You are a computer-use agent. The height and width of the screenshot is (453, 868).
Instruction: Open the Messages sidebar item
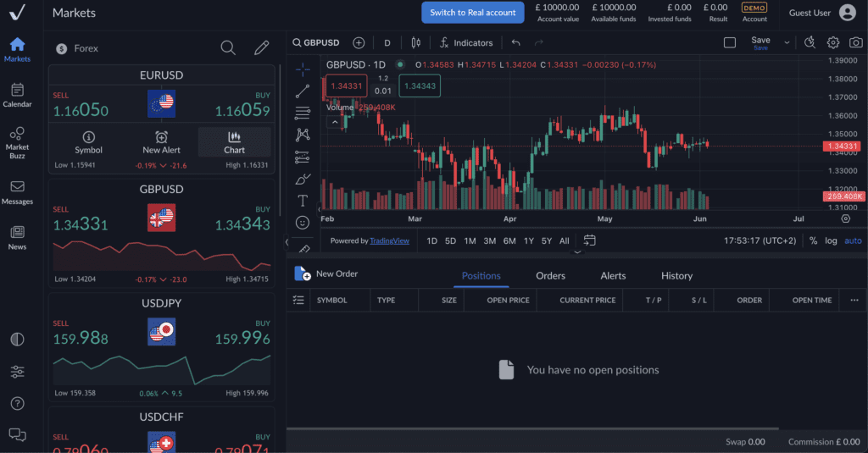[17, 193]
